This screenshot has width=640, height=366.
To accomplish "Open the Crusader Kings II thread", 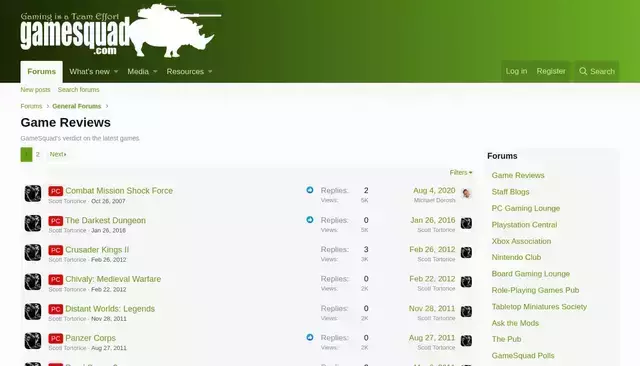I will coord(97,250).
